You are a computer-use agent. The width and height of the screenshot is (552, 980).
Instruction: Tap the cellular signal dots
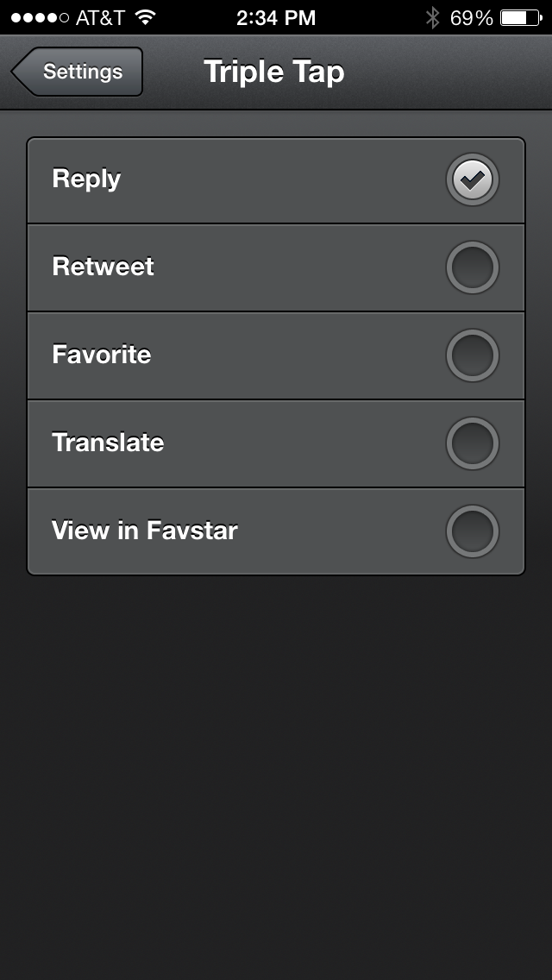(40, 17)
